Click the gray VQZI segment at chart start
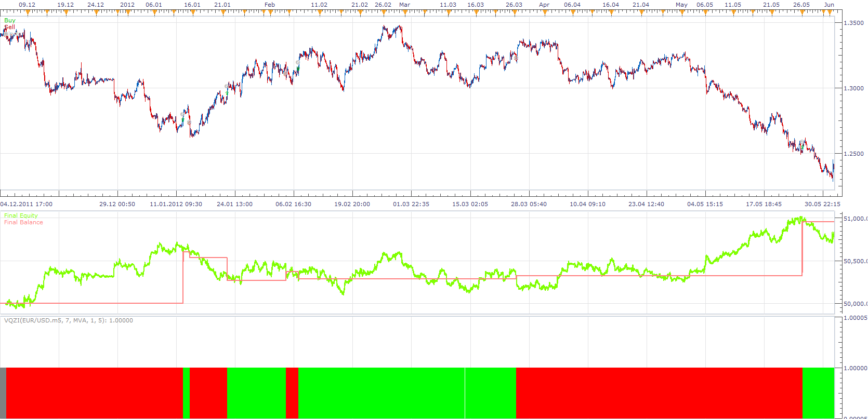 [3, 393]
